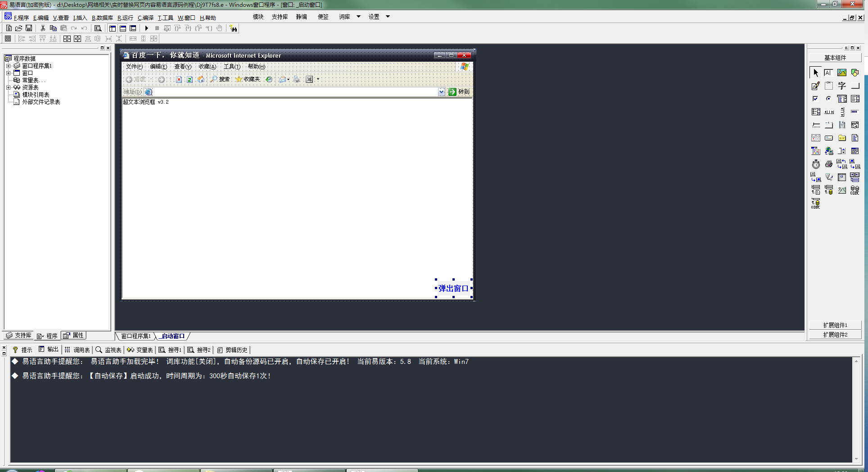Image resolution: width=868 pixels, height=472 pixels.
Task: Open the E.编辑 menu
Action: (41, 18)
